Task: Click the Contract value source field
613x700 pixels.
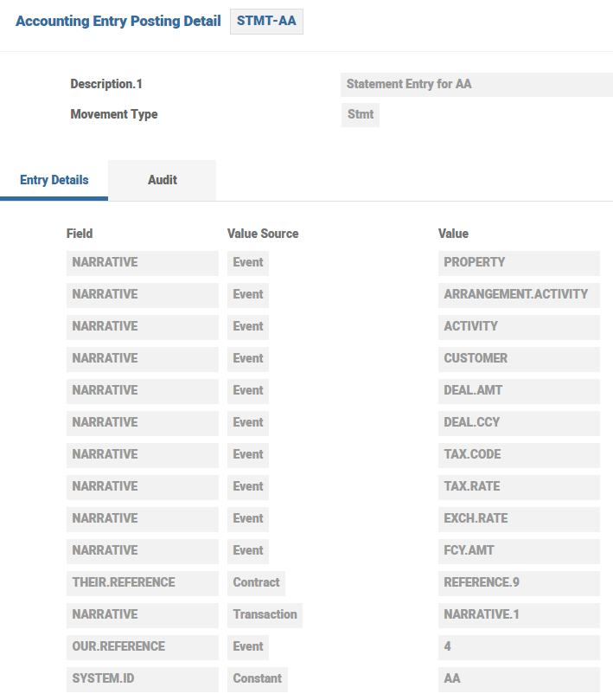Action: click(x=256, y=583)
